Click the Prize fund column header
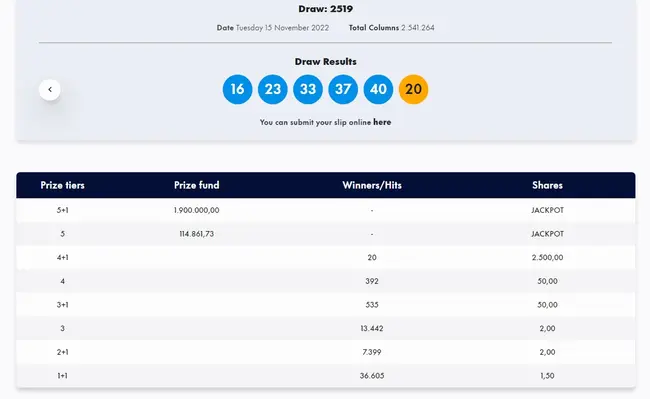The width and height of the screenshot is (650, 399). [x=196, y=185]
